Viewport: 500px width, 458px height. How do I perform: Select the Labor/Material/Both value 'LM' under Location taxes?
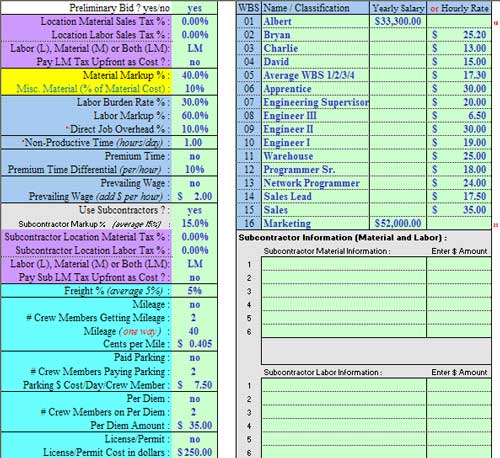[x=195, y=48]
